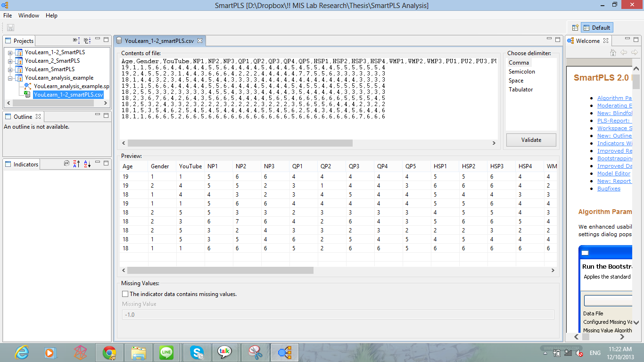The width and height of the screenshot is (644, 362).
Task: Click the forward arrow in Welcome view
Action: click(x=634, y=52)
